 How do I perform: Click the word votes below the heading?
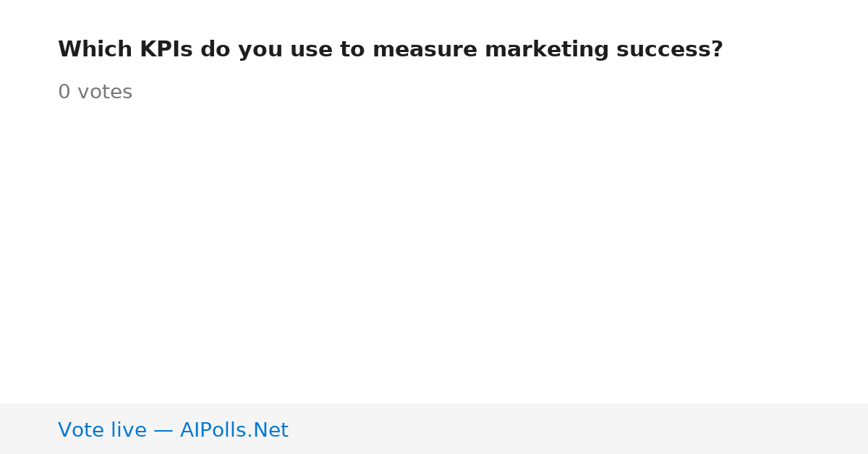click(x=105, y=93)
